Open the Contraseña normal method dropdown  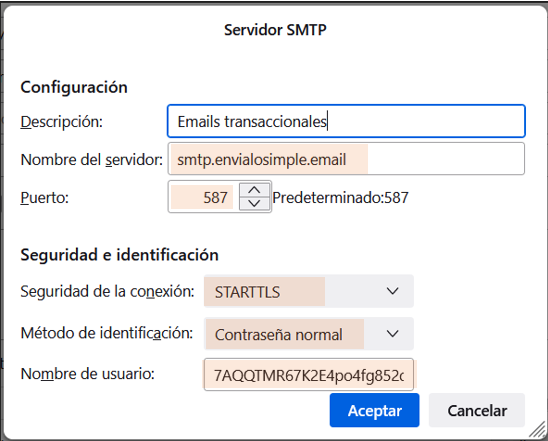(309, 334)
